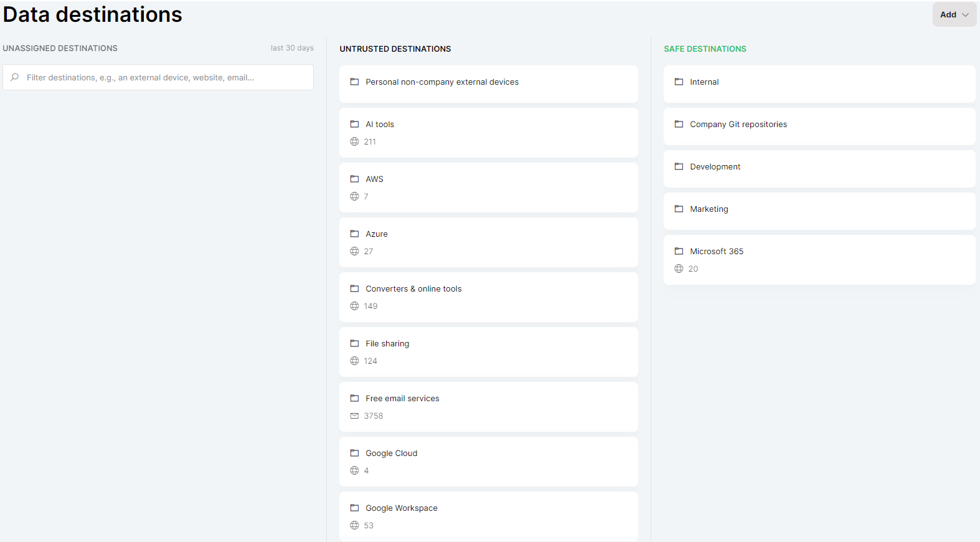Viewport: 980px width, 542px height.
Task: Click the Marketing folder icon
Action: [x=679, y=209]
